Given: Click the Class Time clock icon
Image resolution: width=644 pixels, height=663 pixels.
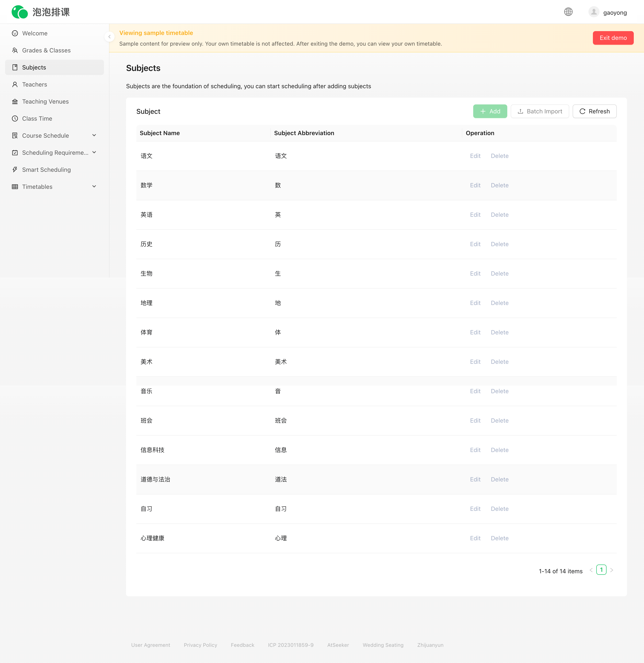Looking at the screenshot, I should [x=15, y=118].
